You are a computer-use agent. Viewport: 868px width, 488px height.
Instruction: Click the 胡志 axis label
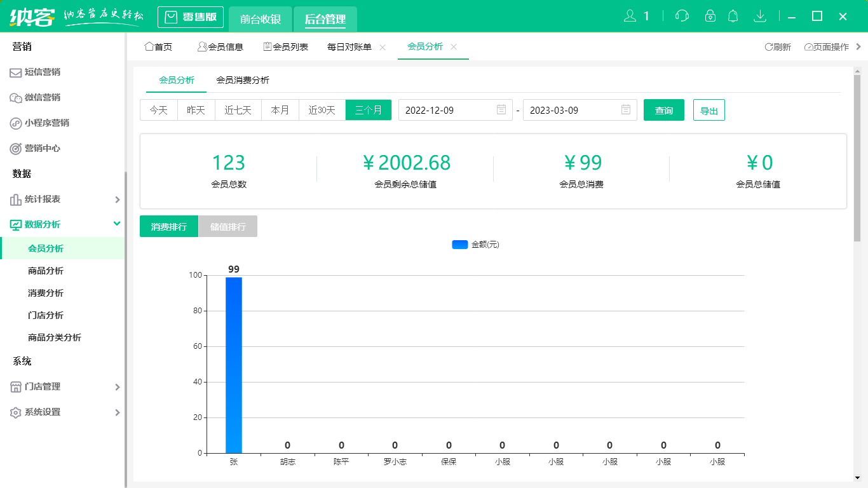point(288,462)
